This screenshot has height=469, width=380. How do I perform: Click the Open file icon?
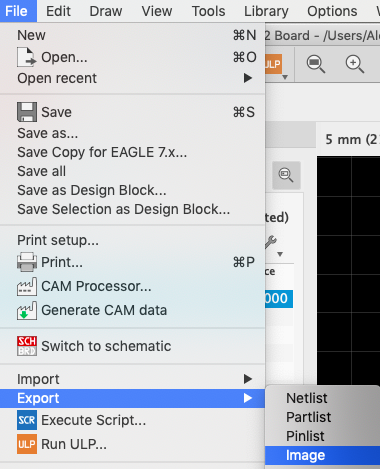[x=27, y=57]
